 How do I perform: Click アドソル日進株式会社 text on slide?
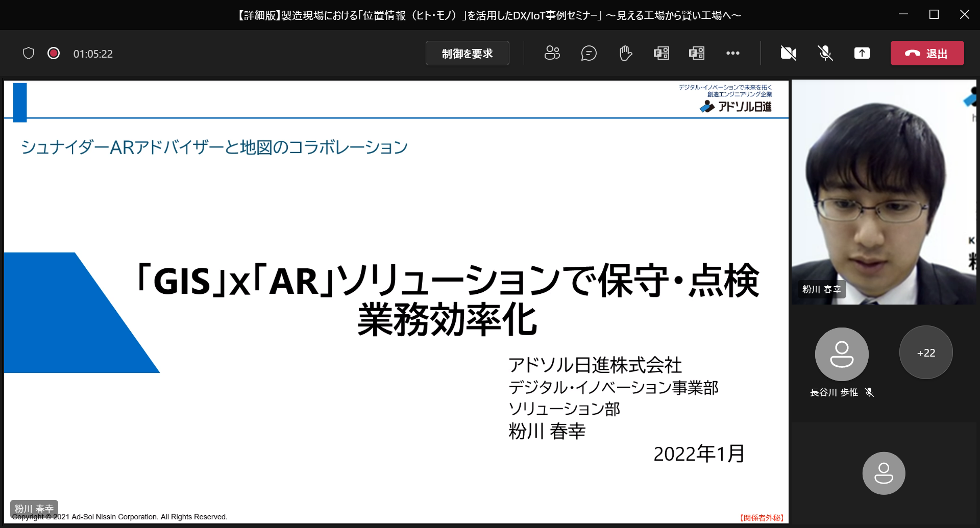[595, 365]
